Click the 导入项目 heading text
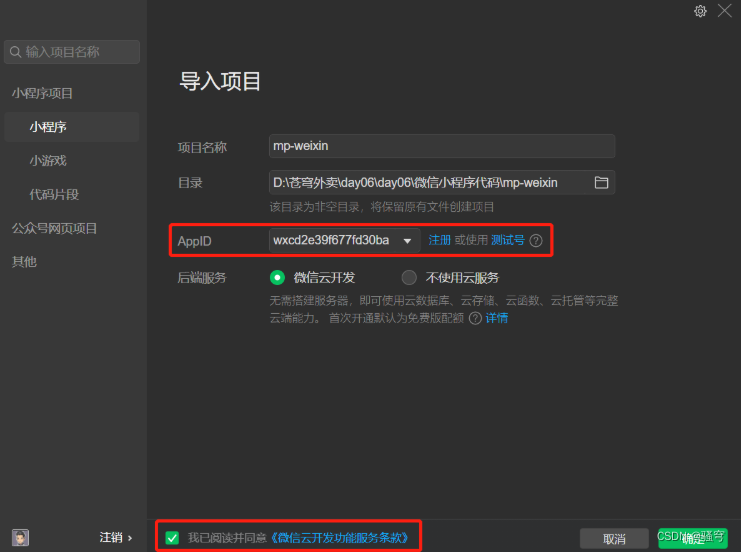741x552 pixels. pyautogui.click(x=220, y=81)
